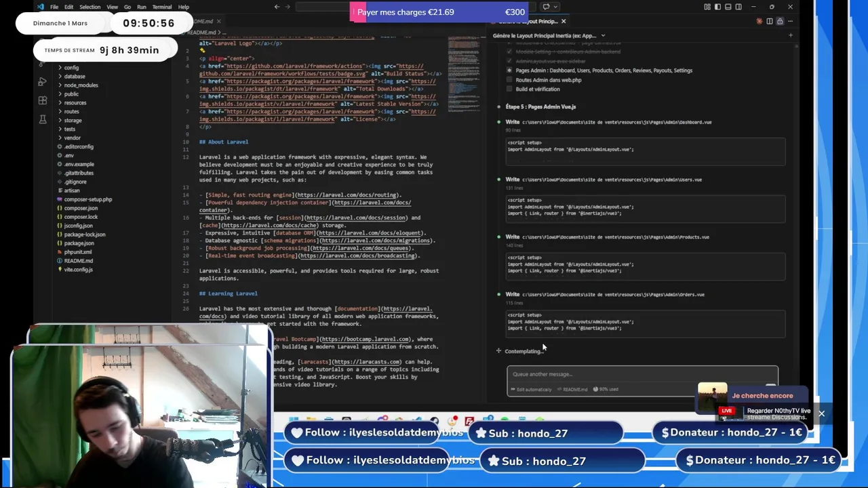Screen dimensions: 868x488
Task: Click the README.md context chip in chat
Action: point(572,389)
